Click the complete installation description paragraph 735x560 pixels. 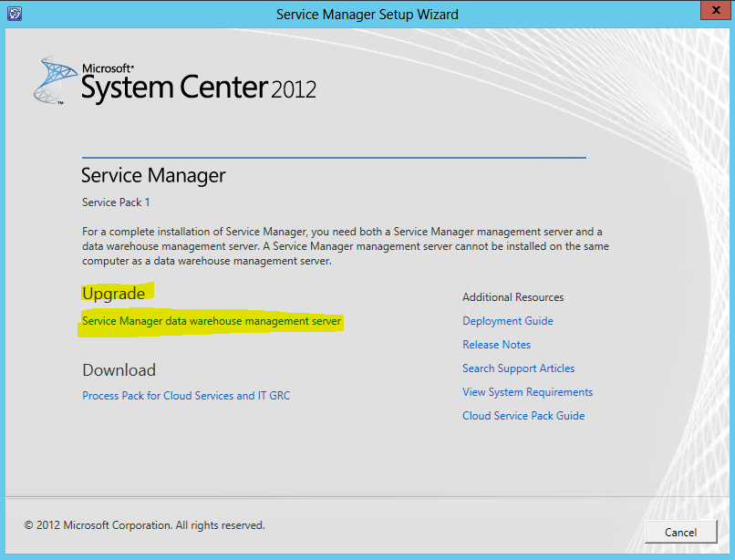pyautogui.click(x=345, y=246)
